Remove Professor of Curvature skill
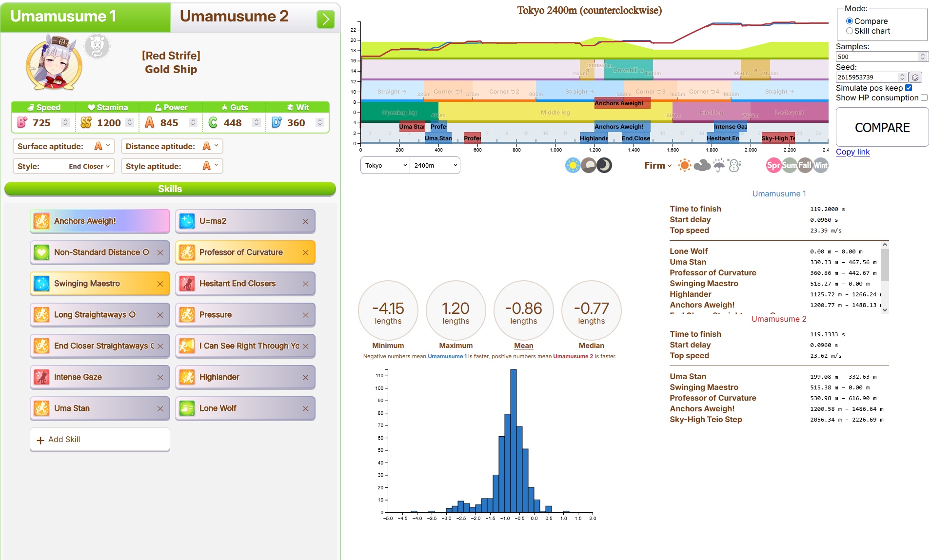This screenshot has height=560, width=931. [x=305, y=252]
